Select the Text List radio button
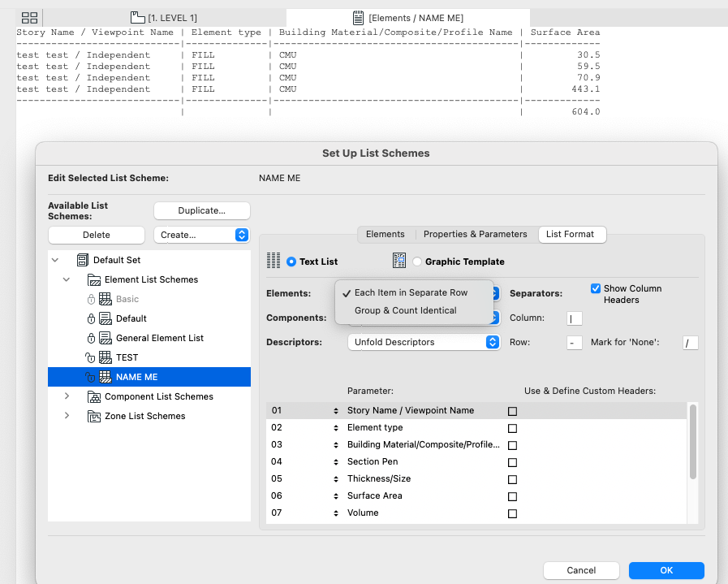Image resolution: width=728 pixels, height=584 pixels. (291, 262)
